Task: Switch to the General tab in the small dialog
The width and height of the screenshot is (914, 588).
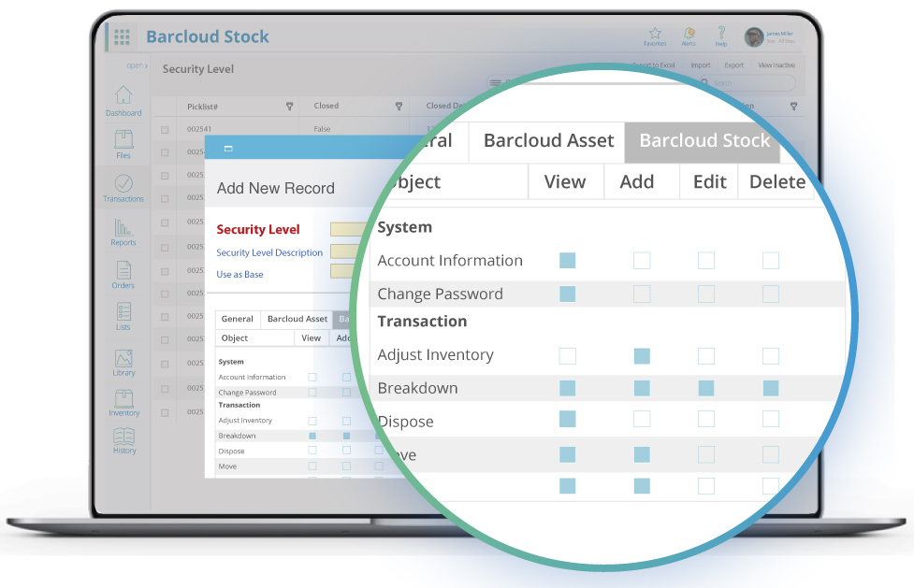Action: 238,320
